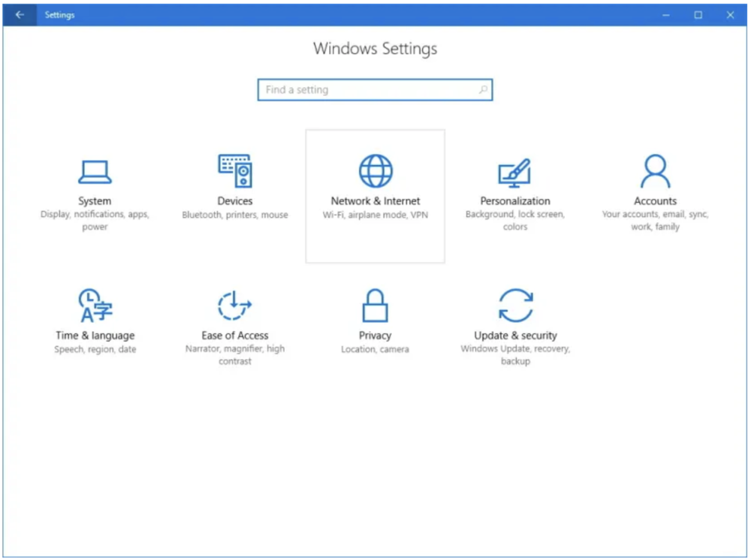The width and height of the screenshot is (751, 560).
Task: Click the Personalization label
Action: (515, 201)
